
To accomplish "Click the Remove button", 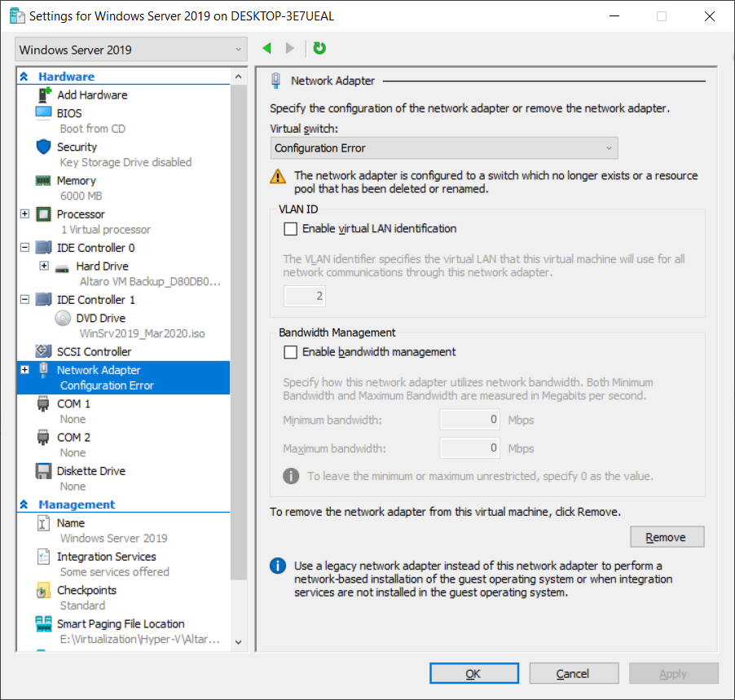I will click(667, 537).
